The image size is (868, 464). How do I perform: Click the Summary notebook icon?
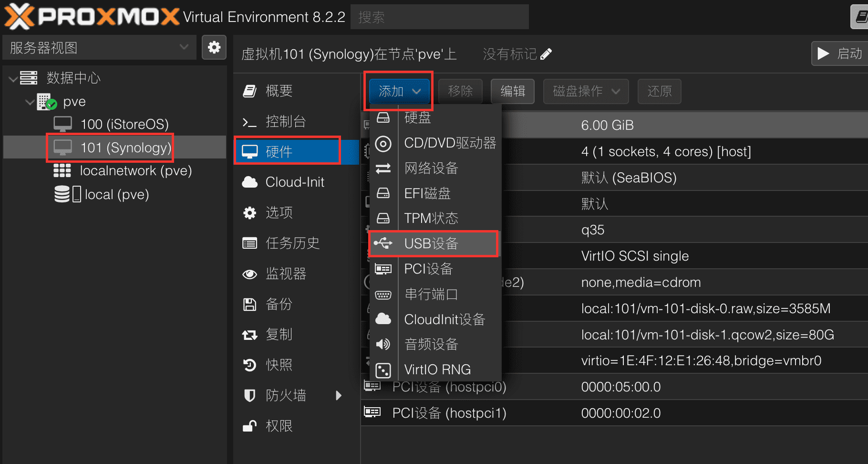(250, 91)
